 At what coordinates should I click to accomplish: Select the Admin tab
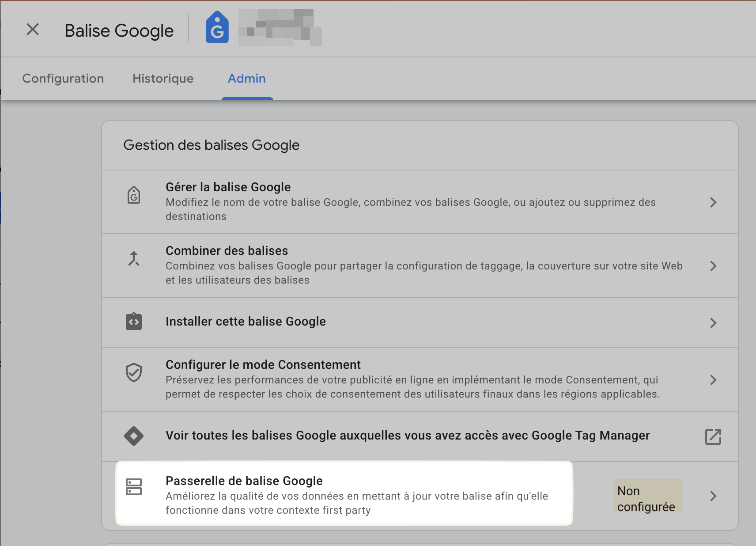click(247, 79)
